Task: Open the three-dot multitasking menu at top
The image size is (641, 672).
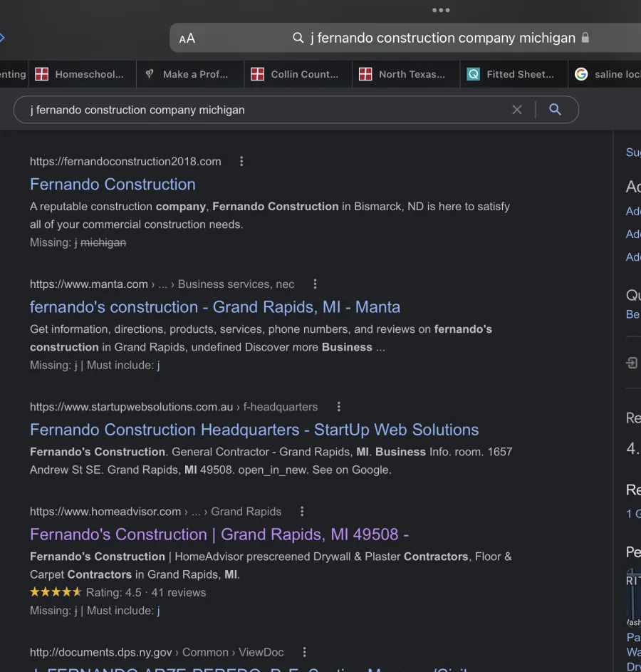Action: [441, 10]
